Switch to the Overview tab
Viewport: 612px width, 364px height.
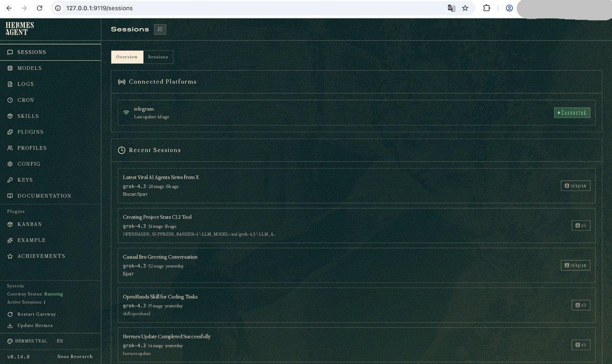tap(127, 57)
